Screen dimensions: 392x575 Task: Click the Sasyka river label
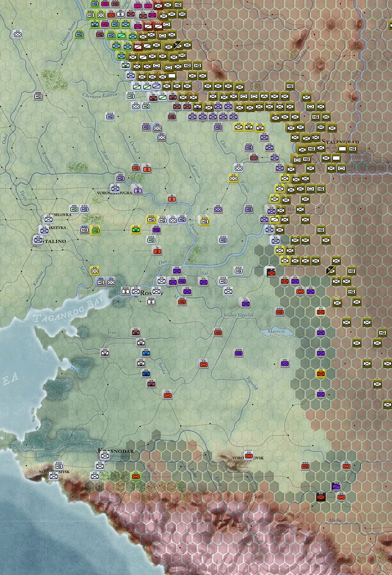(162, 368)
